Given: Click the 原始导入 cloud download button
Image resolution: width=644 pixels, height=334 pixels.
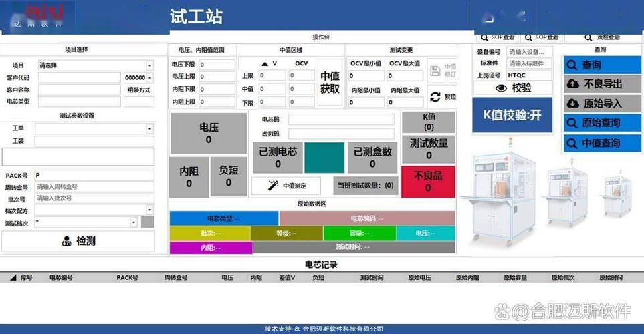Looking at the screenshot, I should tap(602, 104).
